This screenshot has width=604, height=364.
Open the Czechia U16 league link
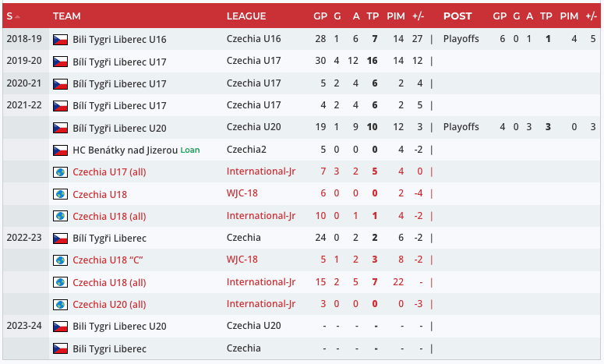click(253, 38)
